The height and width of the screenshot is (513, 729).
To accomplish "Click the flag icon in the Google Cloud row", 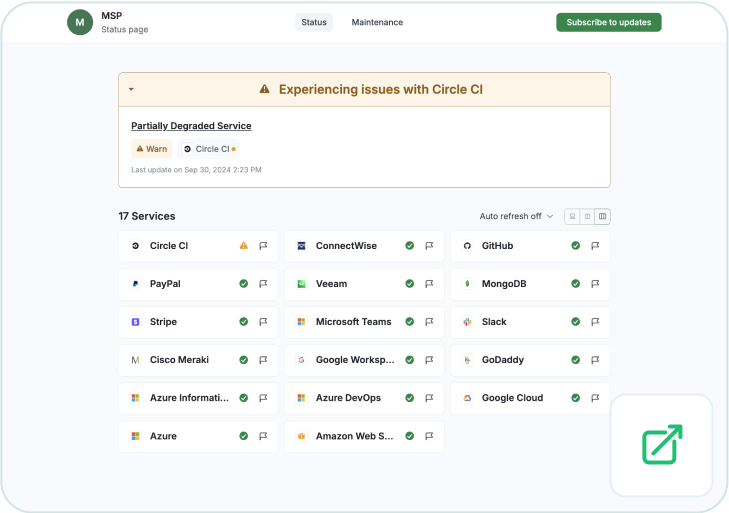I will pos(595,398).
